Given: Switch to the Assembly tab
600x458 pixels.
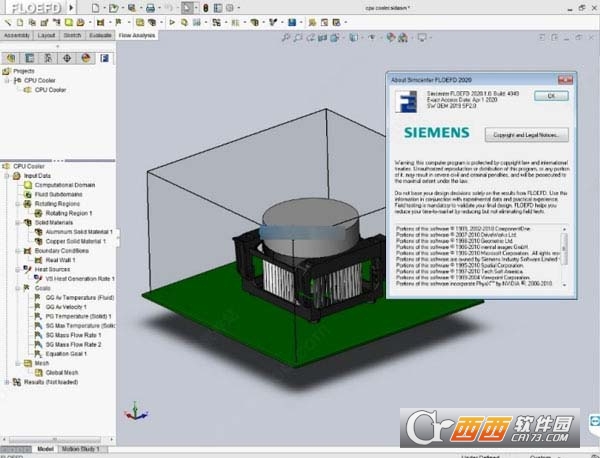Looking at the screenshot, I should pyautogui.click(x=16, y=35).
